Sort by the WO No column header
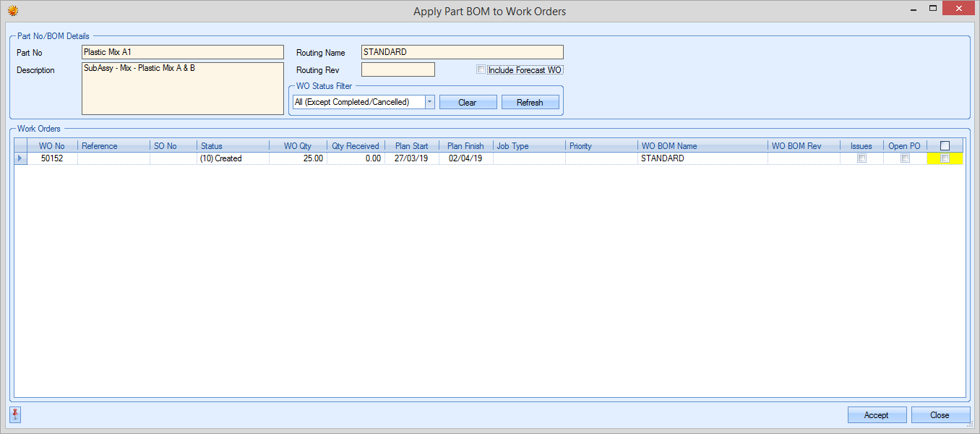 [x=51, y=146]
